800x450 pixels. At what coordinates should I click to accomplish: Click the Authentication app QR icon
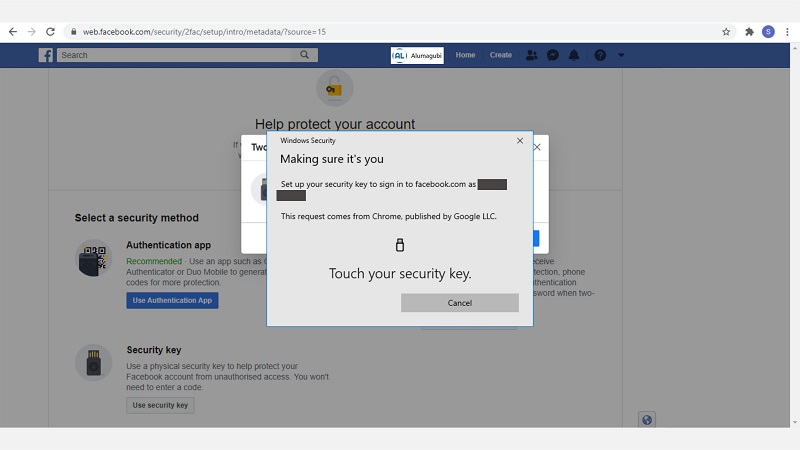93,259
